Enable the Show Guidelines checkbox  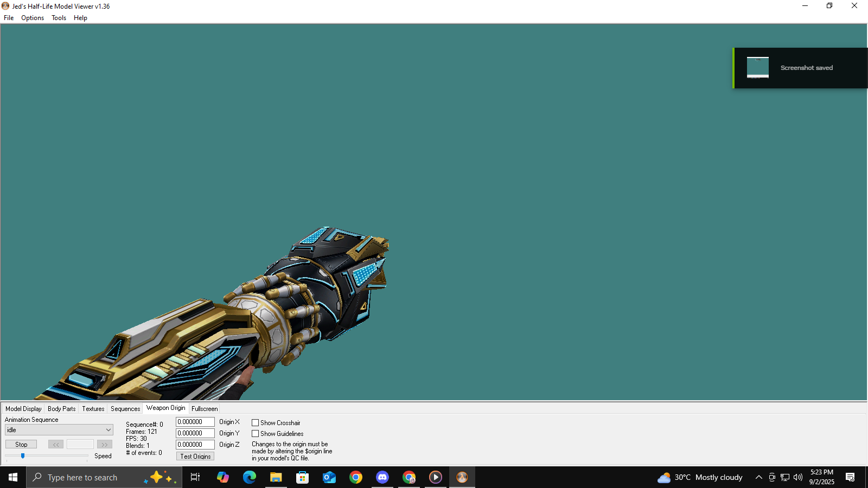point(256,434)
